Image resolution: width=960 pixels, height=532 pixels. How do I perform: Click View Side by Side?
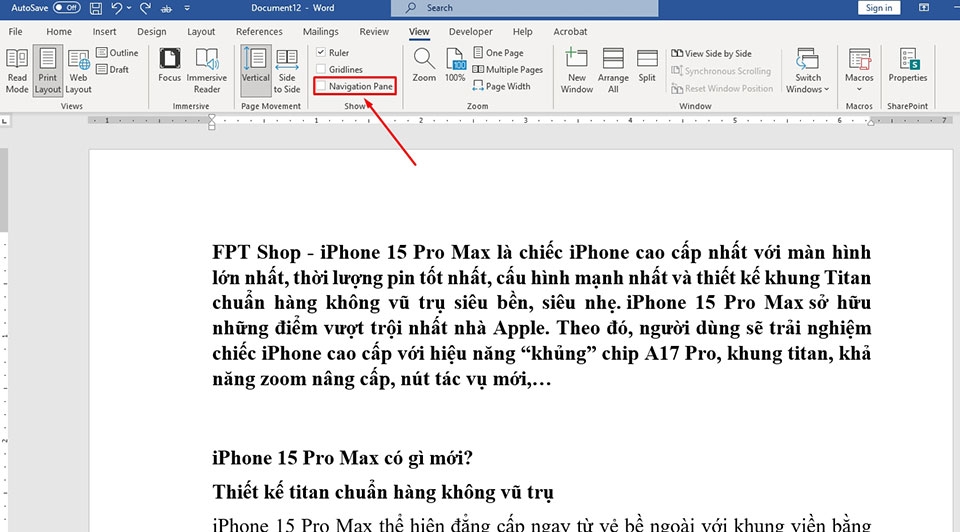tap(711, 53)
